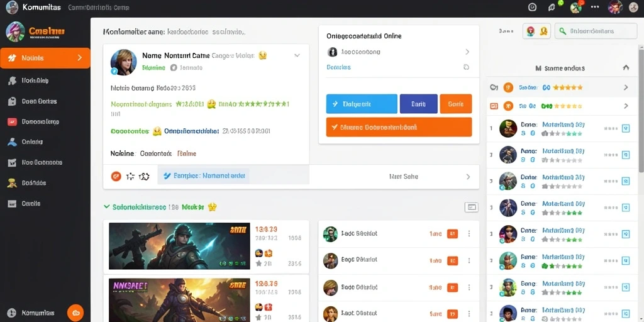
Task: Open the user avatar at top right
Action: pyautogui.click(x=615, y=7)
